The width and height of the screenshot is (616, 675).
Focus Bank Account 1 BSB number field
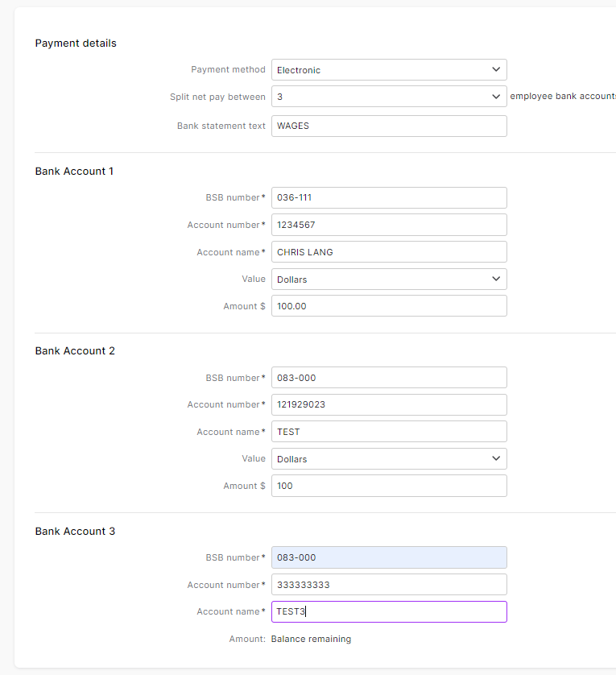coord(389,198)
